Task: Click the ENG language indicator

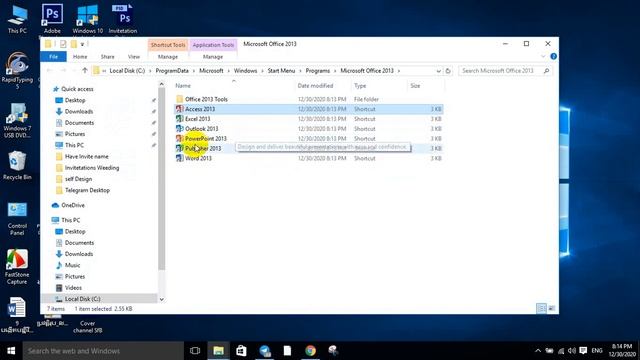Action: (x=597, y=351)
